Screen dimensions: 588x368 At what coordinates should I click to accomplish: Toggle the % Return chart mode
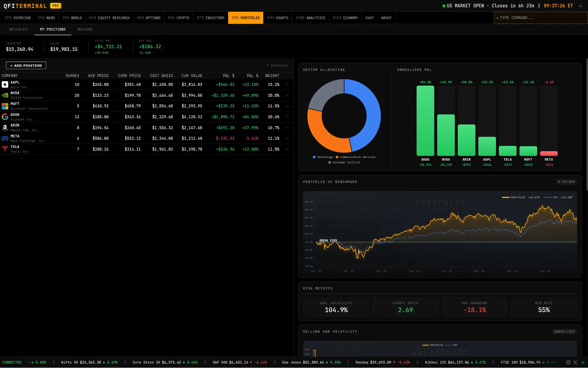click(567, 182)
